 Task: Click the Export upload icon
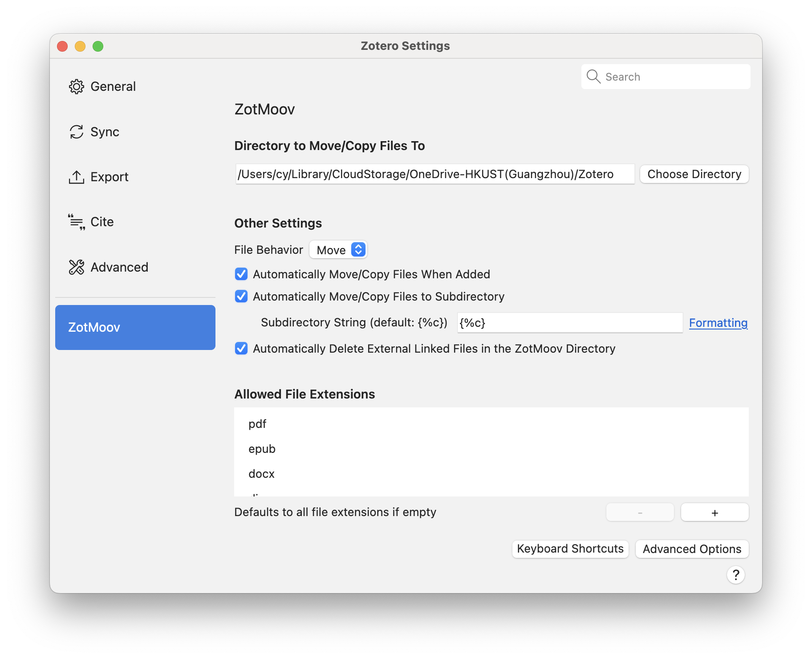coord(76,177)
